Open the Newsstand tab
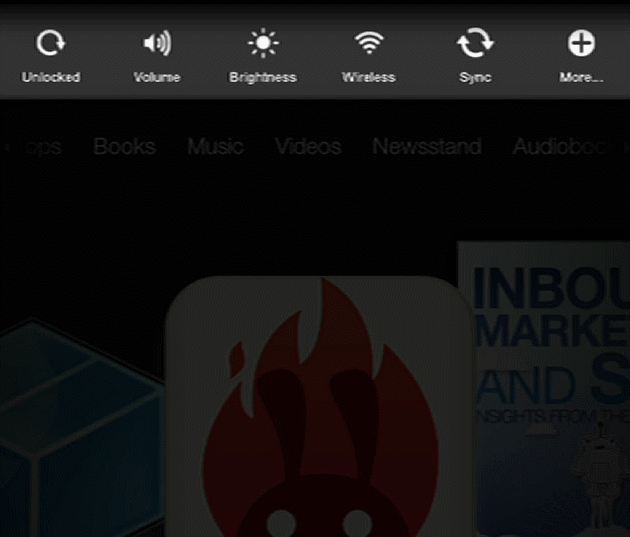Image resolution: width=630 pixels, height=537 pixels. coord(427,147)
